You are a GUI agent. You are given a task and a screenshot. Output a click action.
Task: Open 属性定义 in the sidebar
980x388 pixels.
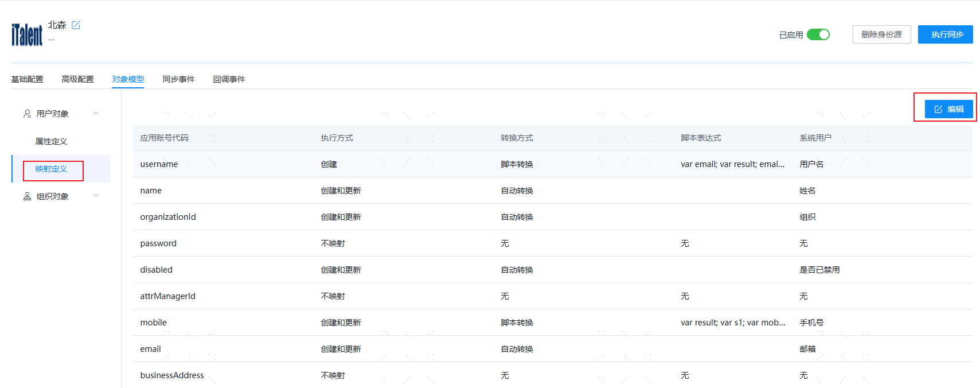click(x=51, y=141)
